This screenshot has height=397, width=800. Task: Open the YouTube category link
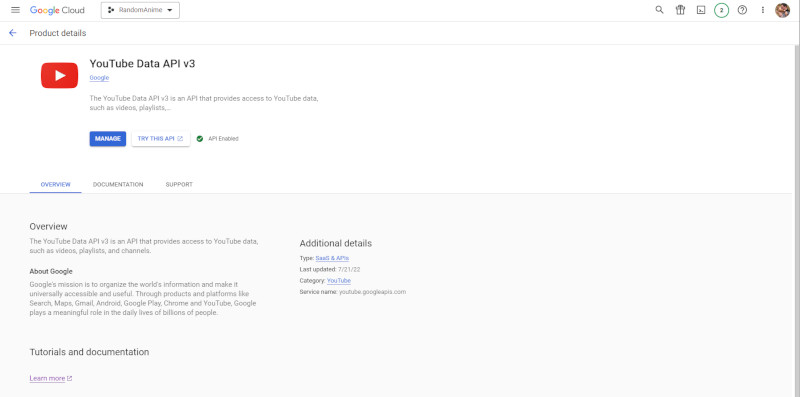(x=339, y=281)
